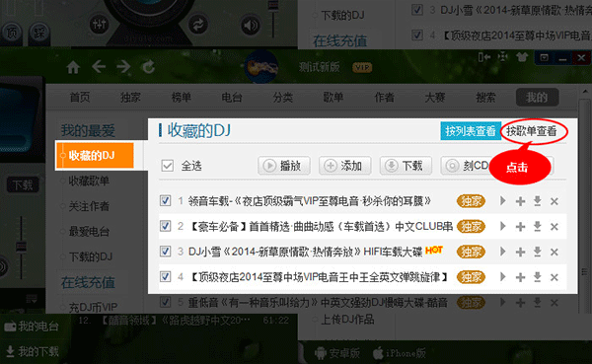Select the 我的 tab
Screen dimensions: 592x364
(x=538, y=98)
